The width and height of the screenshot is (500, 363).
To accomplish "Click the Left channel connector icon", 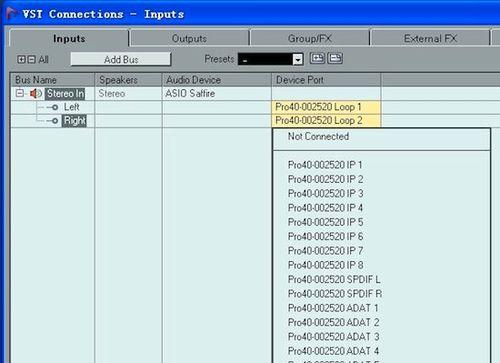I will (54, 107).
